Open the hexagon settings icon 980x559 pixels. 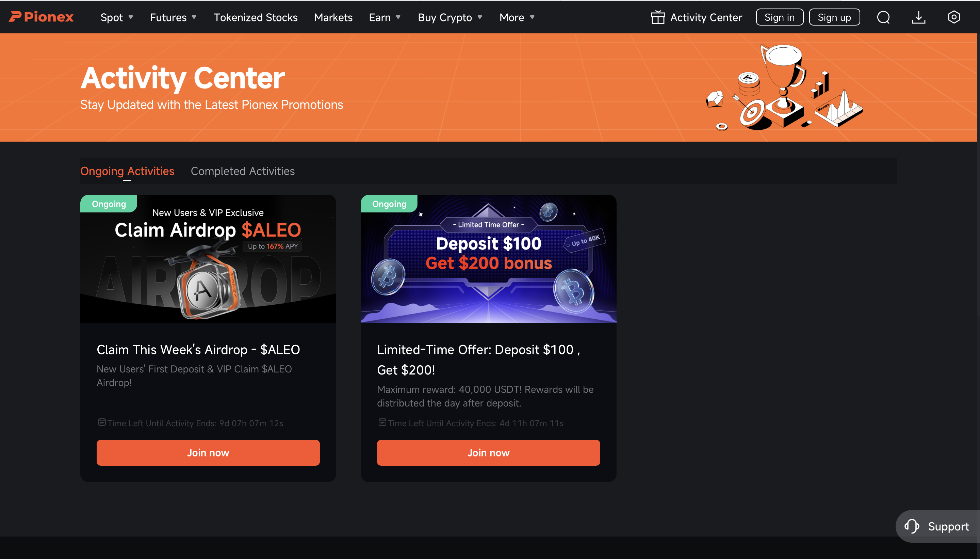coord(954,17)
